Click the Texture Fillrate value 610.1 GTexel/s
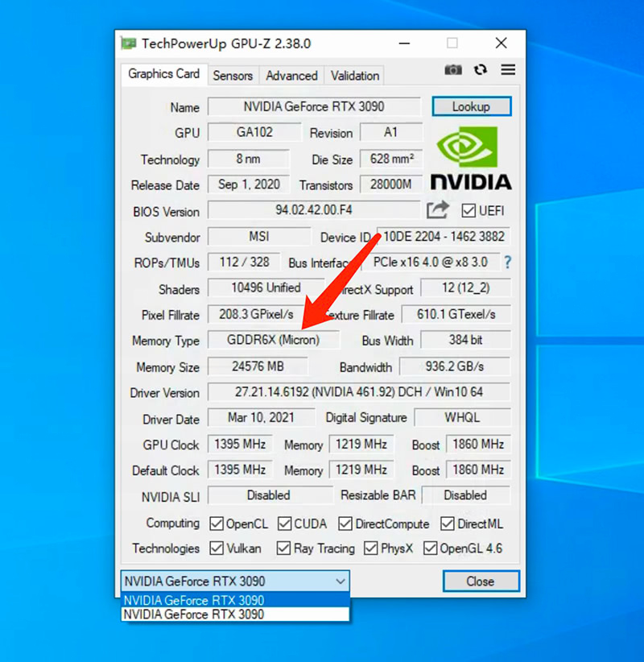The height and width of the screenshot is (662, 644). (x=456, y=315)
